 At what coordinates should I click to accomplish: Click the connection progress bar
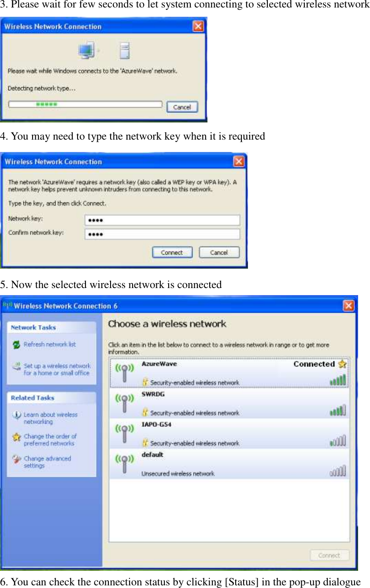tap(85, 105)
